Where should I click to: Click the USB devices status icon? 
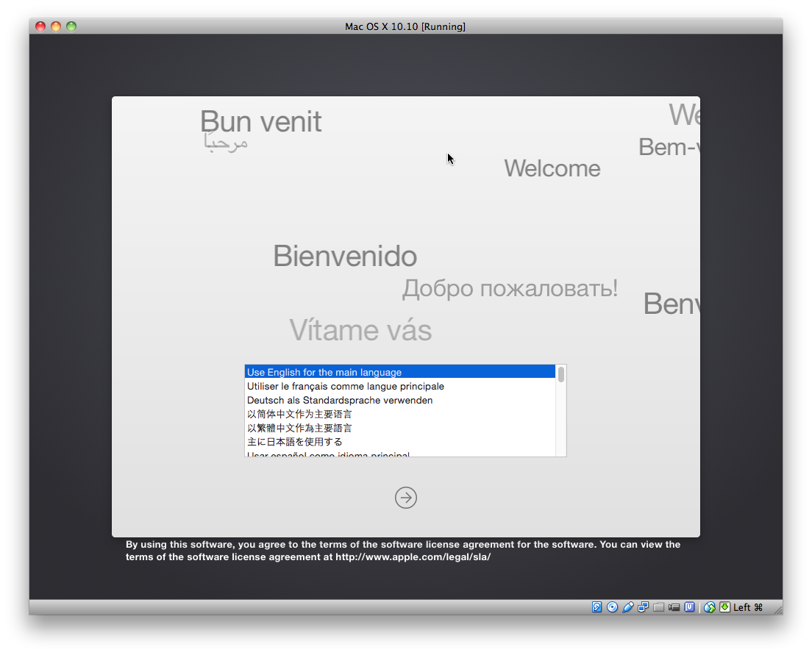pos(627,606)
